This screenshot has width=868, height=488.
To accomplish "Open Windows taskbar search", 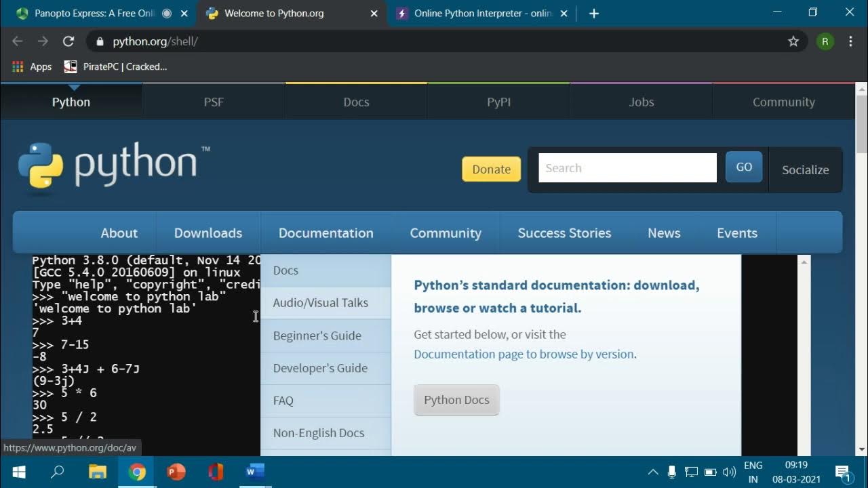I will 57,472.
